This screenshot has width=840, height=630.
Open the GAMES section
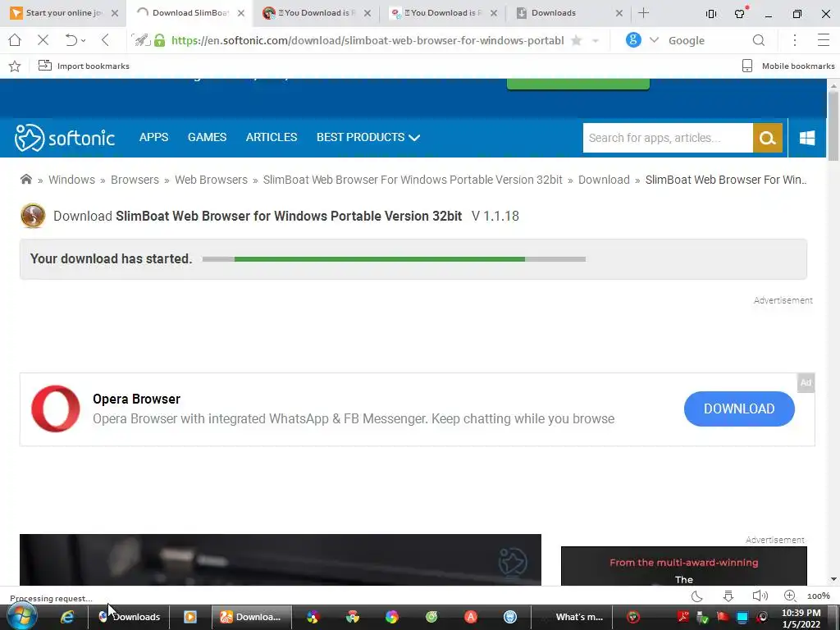coord(207,137)
